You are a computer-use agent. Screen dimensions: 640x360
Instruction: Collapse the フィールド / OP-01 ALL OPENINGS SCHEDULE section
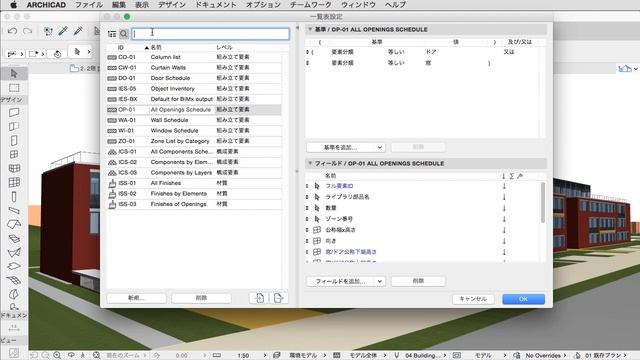point(310,163)
